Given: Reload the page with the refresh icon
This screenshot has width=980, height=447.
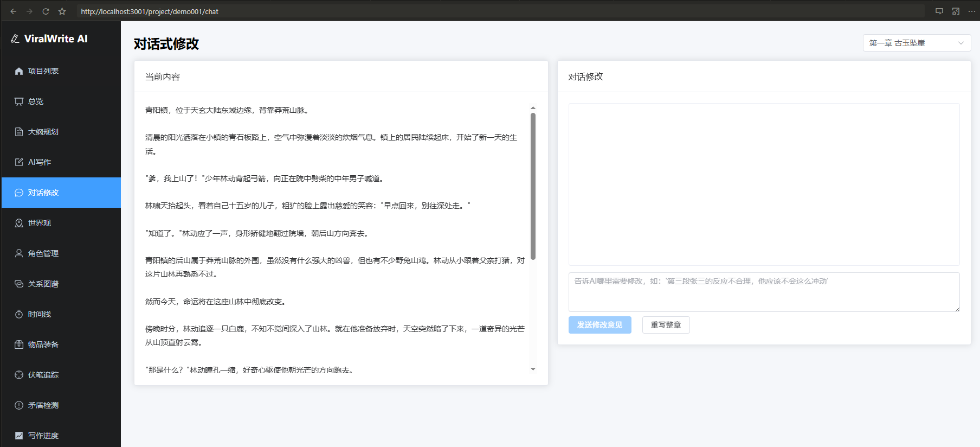Looking at the screenshot, I should coord(46,11).
